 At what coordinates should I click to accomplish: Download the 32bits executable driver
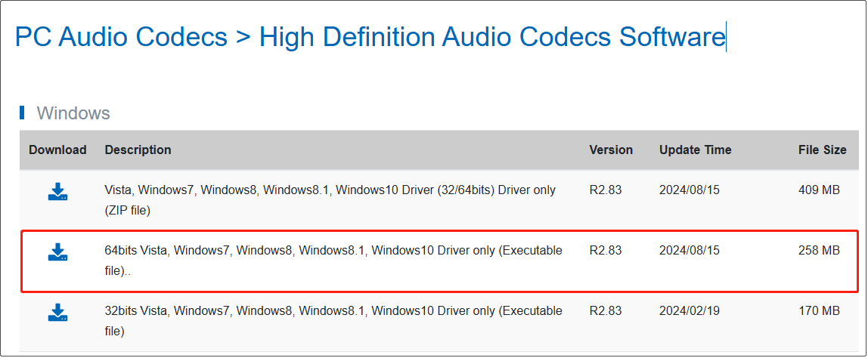pos(58,312)
